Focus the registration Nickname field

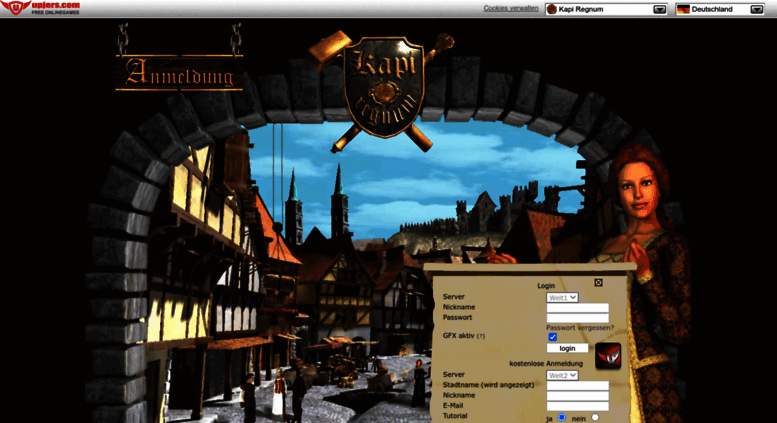pos(577,396)
